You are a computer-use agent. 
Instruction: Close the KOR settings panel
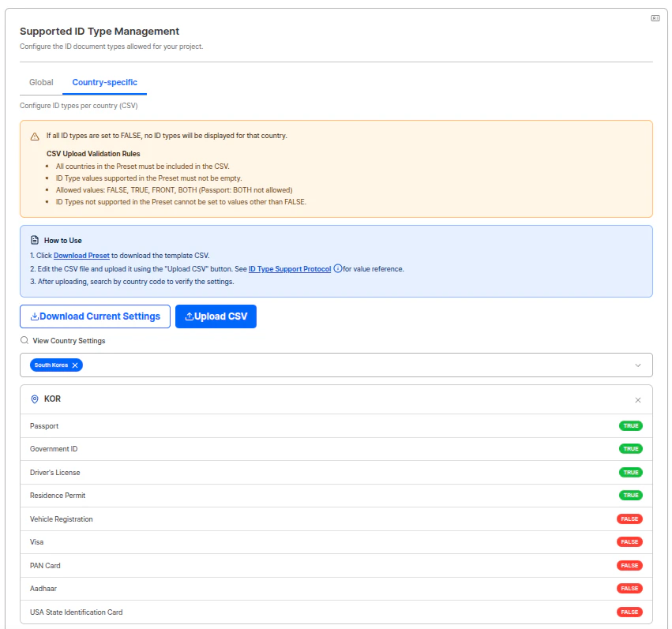tap(637, 399)
